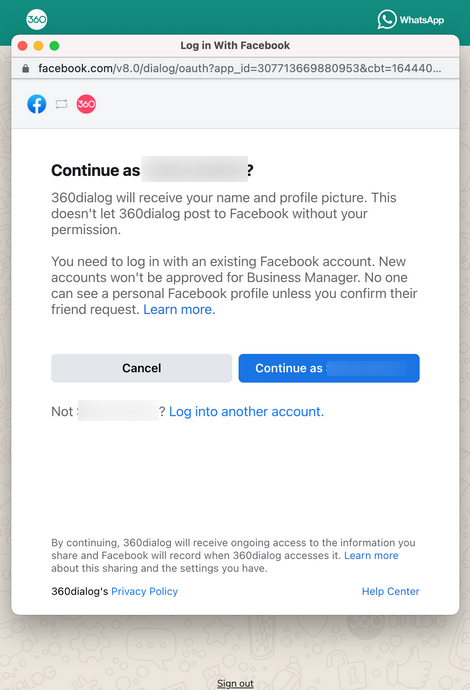Click the Facebook logo icon in the dialog
Image resolution: width=470 pixels, height=690 pixels.
click(37, 104)
